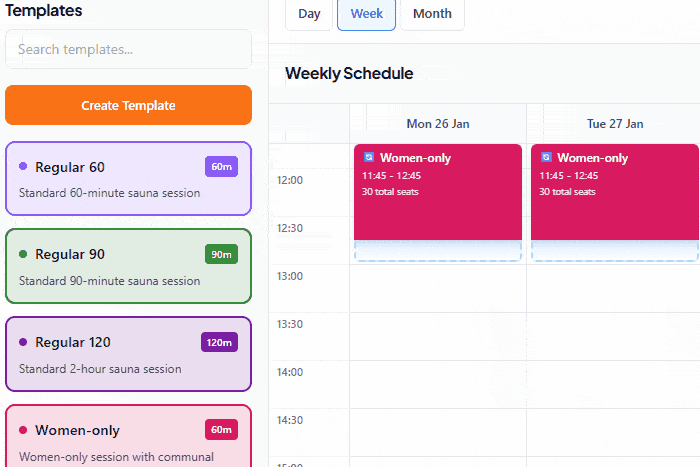Click the 60m badge on Regular 60

tap(221, 167)
